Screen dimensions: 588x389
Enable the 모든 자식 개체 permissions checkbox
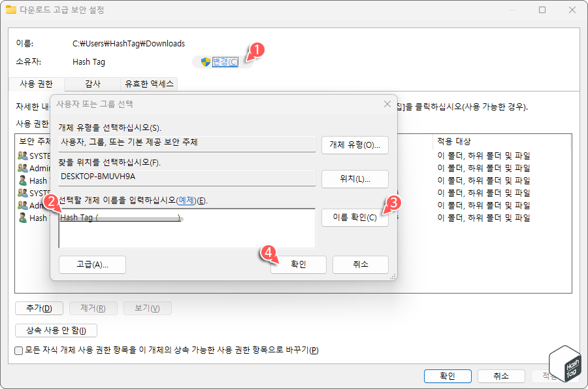coord(18,351)
